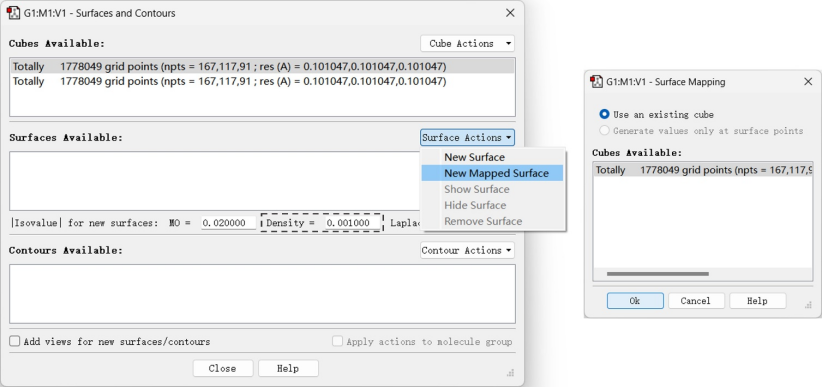
Task: Open the Surface Actions dropdown
Action: click(x=467, y=138)
